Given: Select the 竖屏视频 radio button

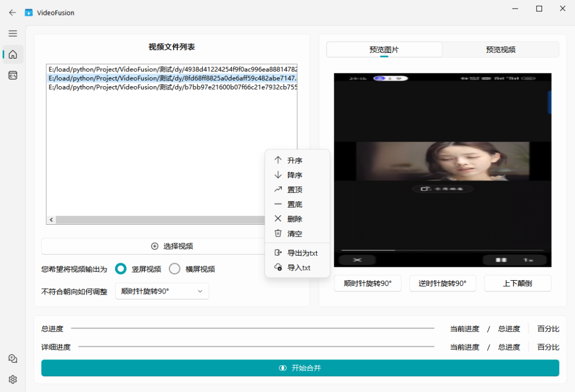Looking at the screenshot, I should pyautogui.click(x=121, y=269).
